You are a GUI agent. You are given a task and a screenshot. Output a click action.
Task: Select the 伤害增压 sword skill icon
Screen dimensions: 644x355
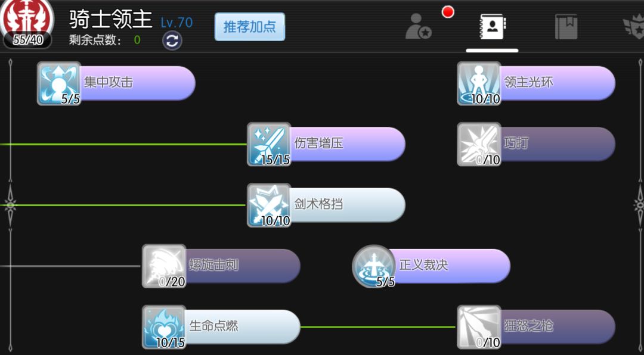point(269,144)
